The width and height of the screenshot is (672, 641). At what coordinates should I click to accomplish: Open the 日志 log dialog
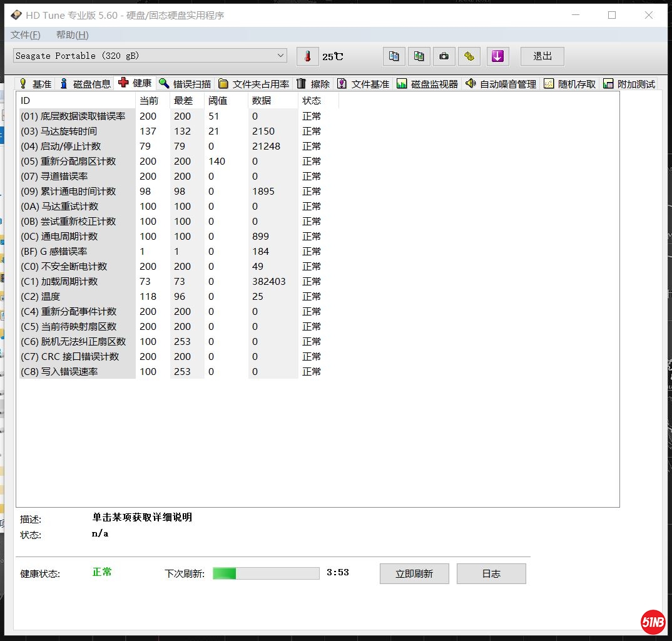coord(491,573)
